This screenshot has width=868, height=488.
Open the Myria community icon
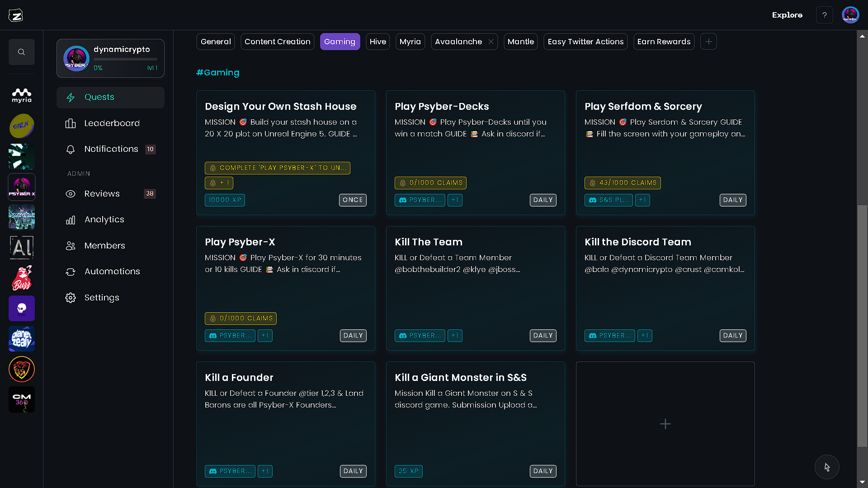click(x=22, y=95)
